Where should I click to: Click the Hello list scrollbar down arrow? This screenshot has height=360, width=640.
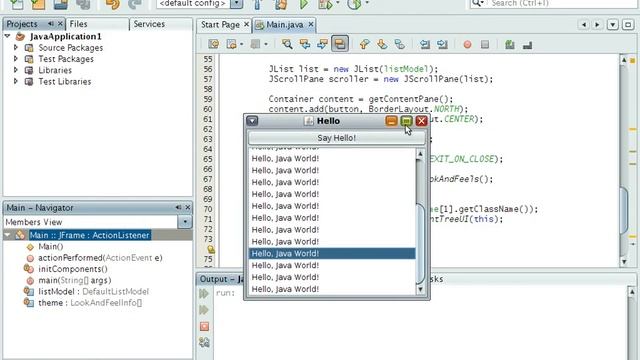point(420,290)
